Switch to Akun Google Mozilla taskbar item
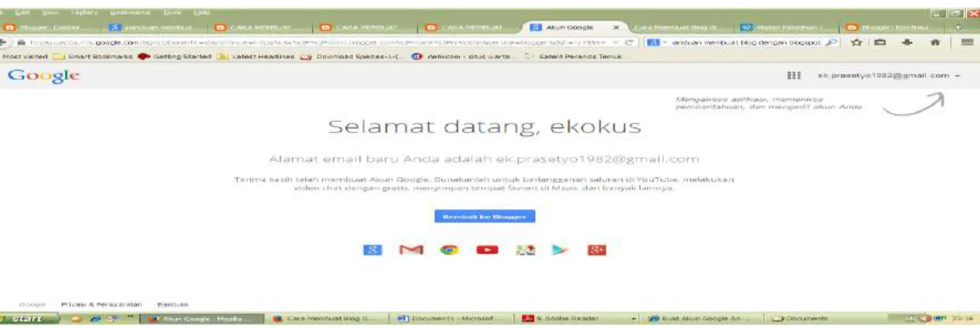 202,319
